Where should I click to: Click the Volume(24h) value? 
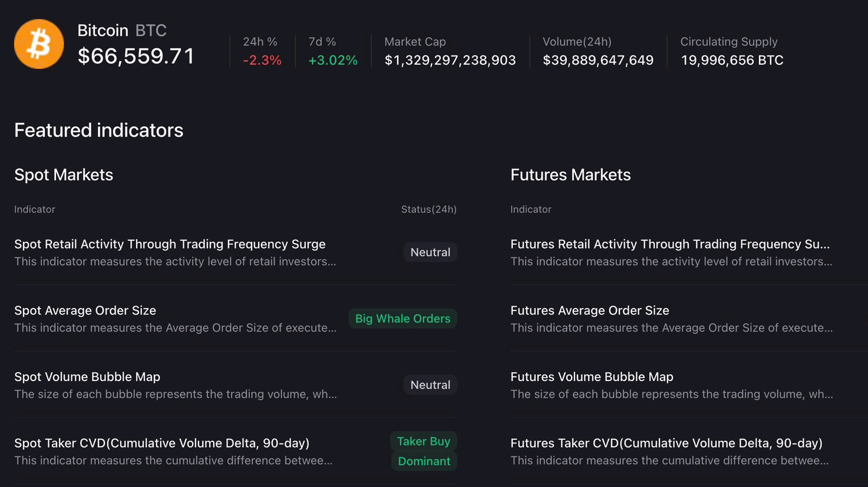pos(598,61)
